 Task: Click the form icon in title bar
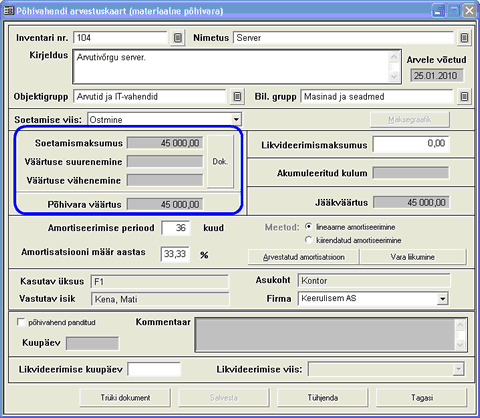(x=8, y=11)
